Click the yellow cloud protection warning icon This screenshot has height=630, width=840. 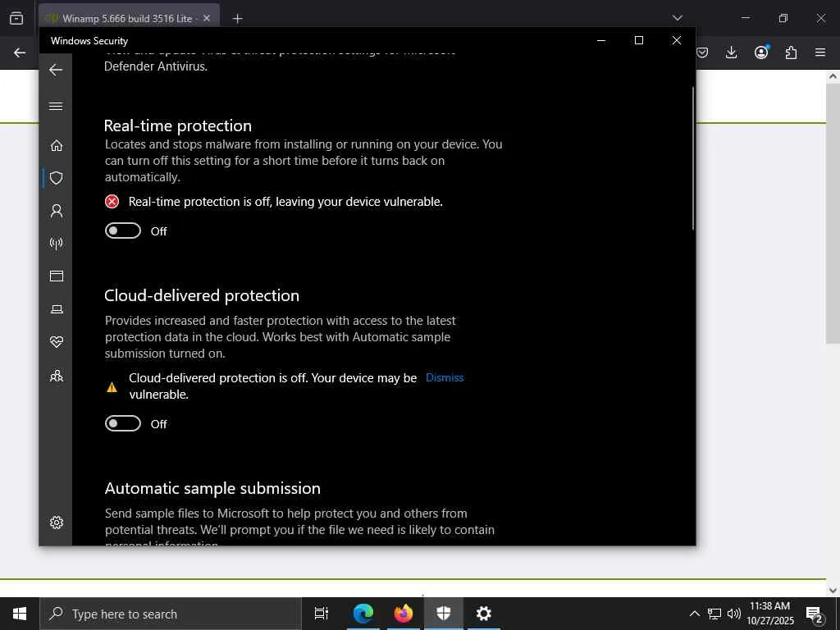pos(112,387)
